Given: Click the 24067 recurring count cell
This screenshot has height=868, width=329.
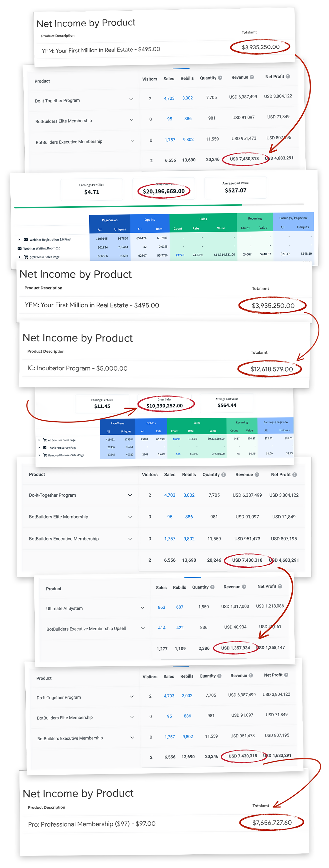Looking at the screenshot, I should (247, 254).
